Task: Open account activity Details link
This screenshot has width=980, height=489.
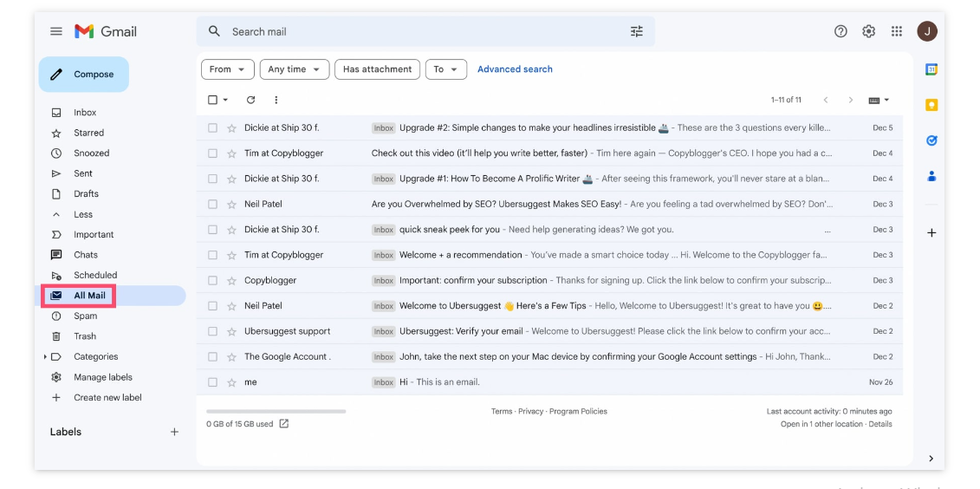Action: pos(880,424)
